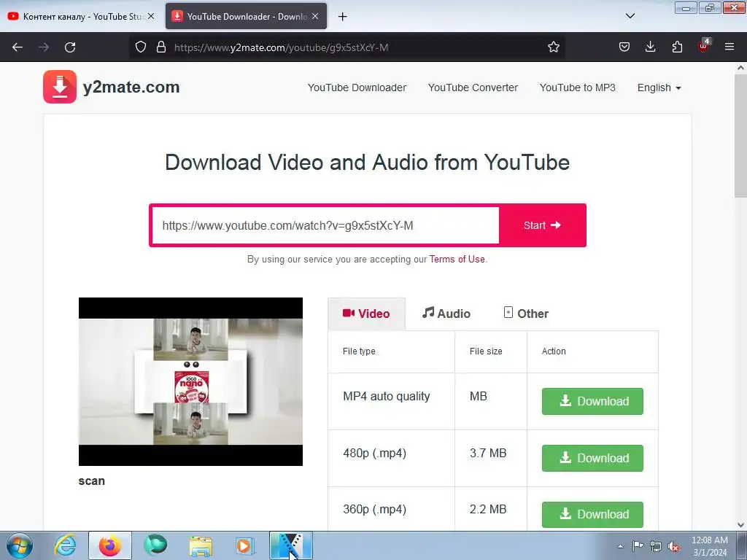Open the Pocket save icon
747x560 pixels.
624,47
